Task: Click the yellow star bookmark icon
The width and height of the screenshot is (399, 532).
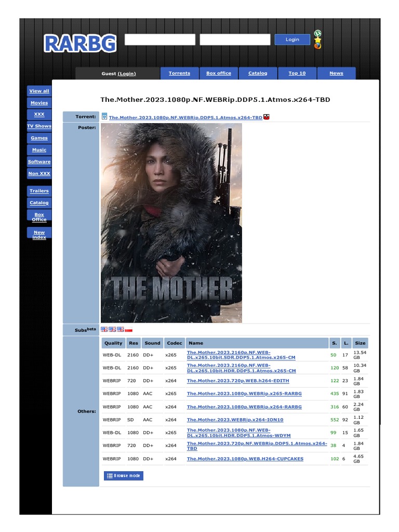Action: [317, 39]
